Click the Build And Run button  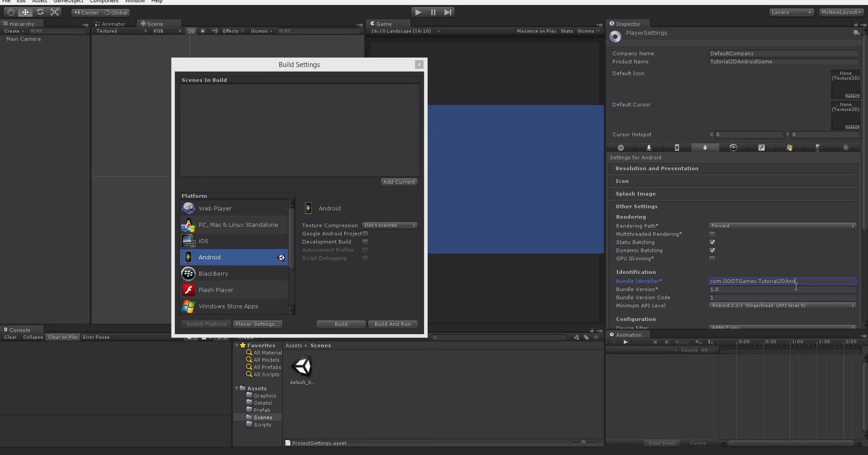[392, 324]
